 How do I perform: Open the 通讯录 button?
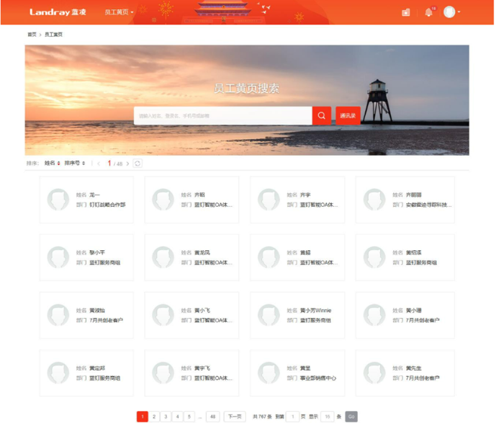coord(348,115)
